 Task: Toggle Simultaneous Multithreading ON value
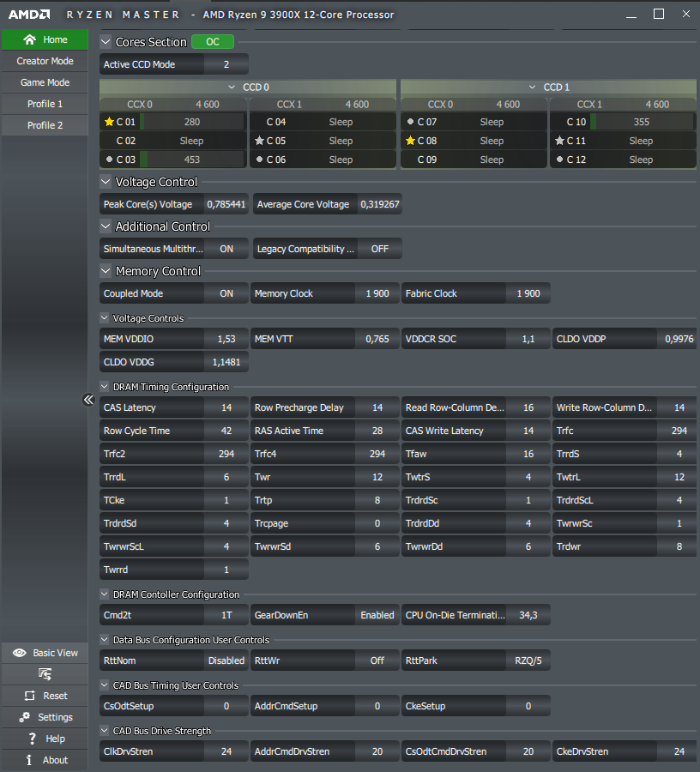tap(226, 249)
